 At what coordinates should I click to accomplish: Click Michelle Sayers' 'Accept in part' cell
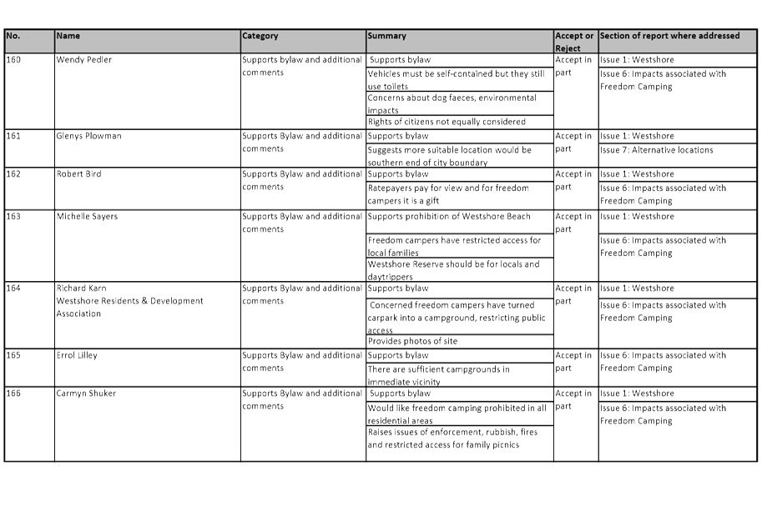coord(576,246)
